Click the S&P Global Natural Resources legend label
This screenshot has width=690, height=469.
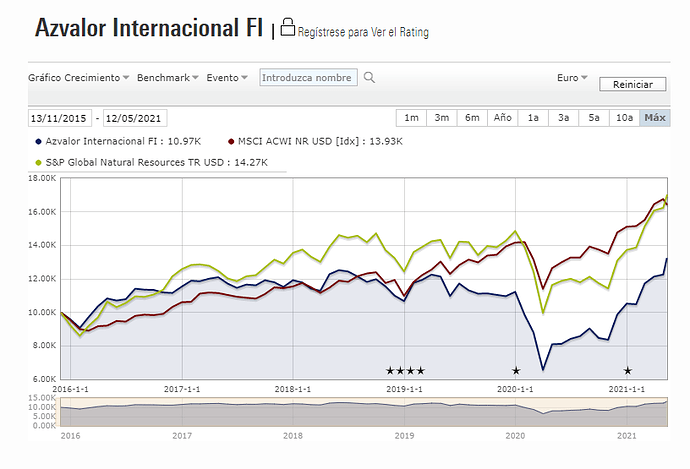[x=156, y=163]
